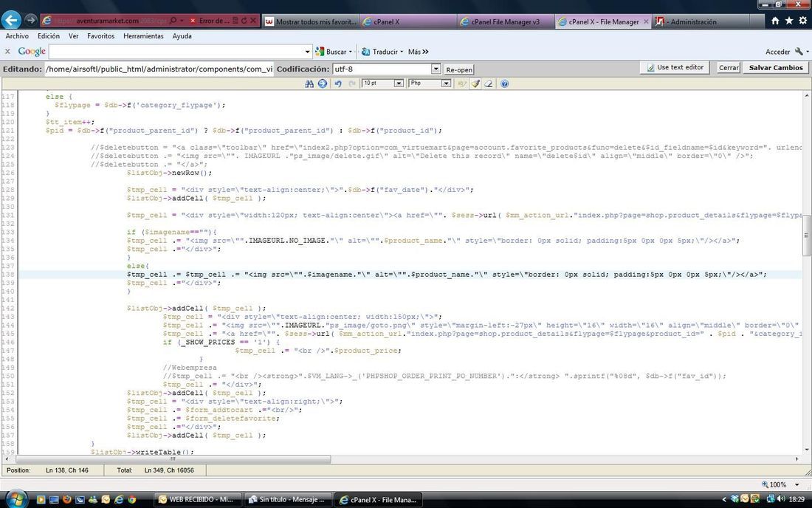
Task: Open Windows Media Player quick launch icon
Action: tap(41, 499)
